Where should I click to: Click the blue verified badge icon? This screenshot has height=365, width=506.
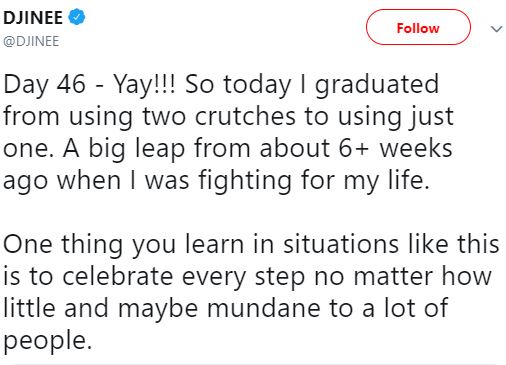click(77, 17)
